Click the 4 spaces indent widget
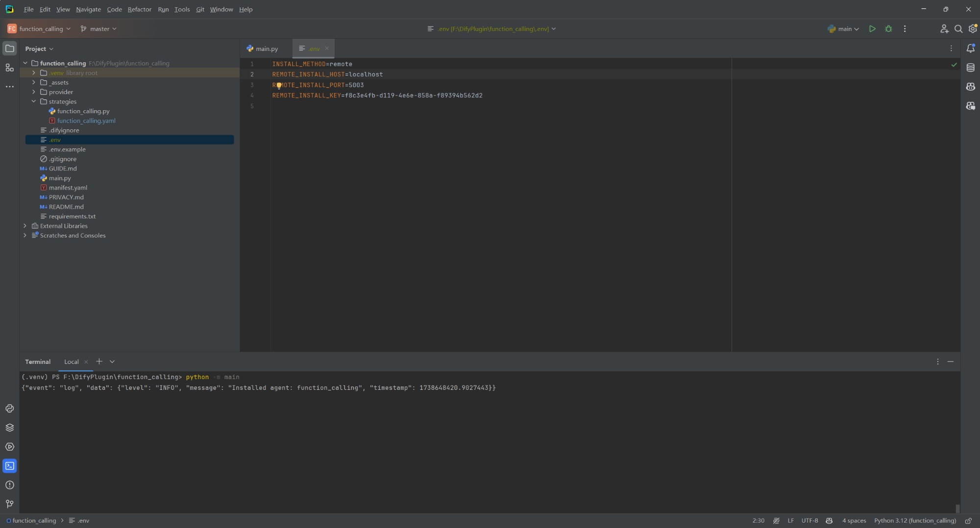The image size is (980, 528). [x=854, y=521]
